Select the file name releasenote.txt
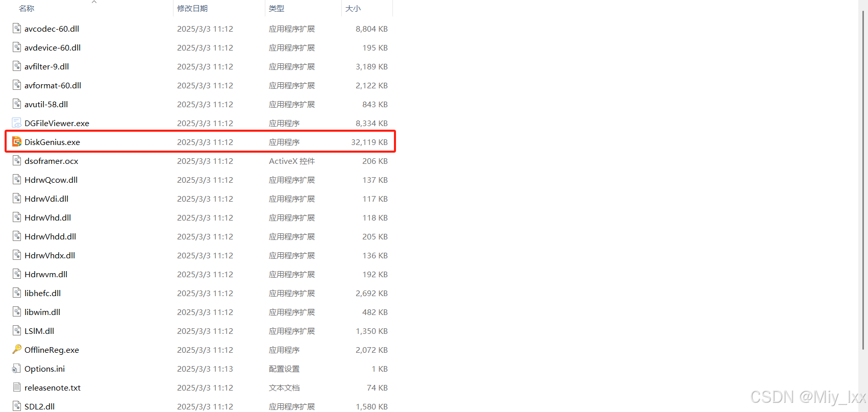The height and width of the screenshot is (412, 868). click(x=53, y=388)
